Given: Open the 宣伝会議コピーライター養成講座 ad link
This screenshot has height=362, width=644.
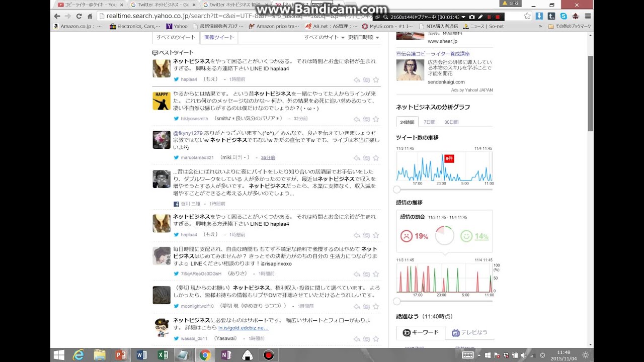Looking at the screenshot, I should pyautogui.click(x=433, y=54).
